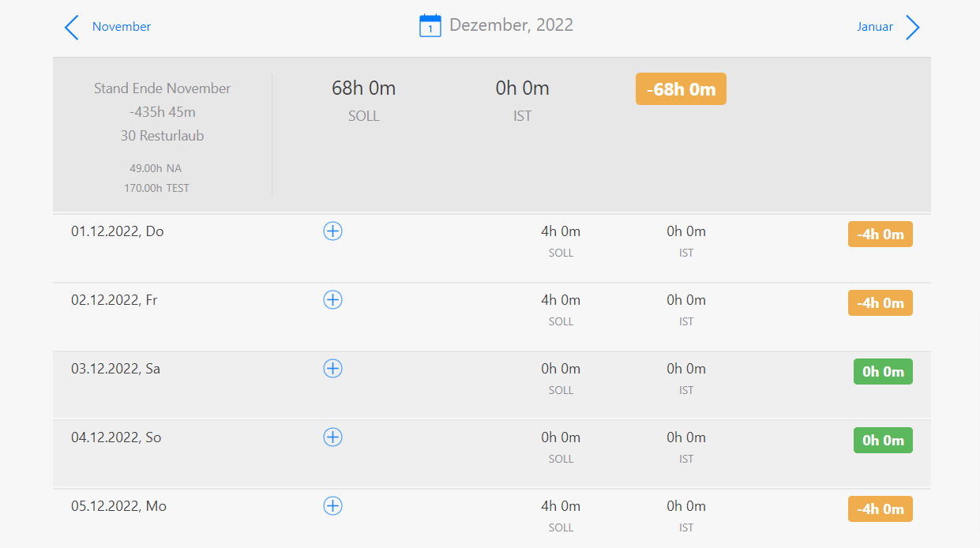
Task: Click the -4h 0m badge for 05.12.2022
Action: pos(880,509)
